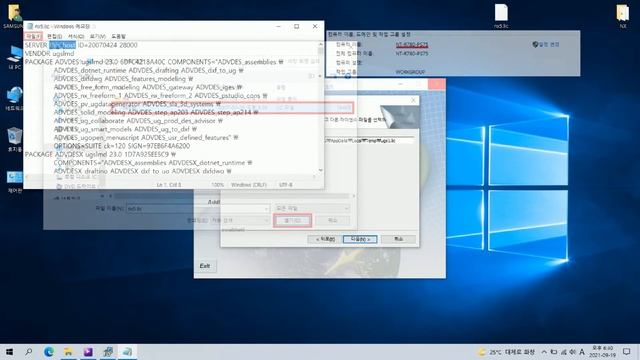Screen dimensions: 640x360
Task: Open the 인코딩 dropdown in file dialog
Action: tap(239, 220)
